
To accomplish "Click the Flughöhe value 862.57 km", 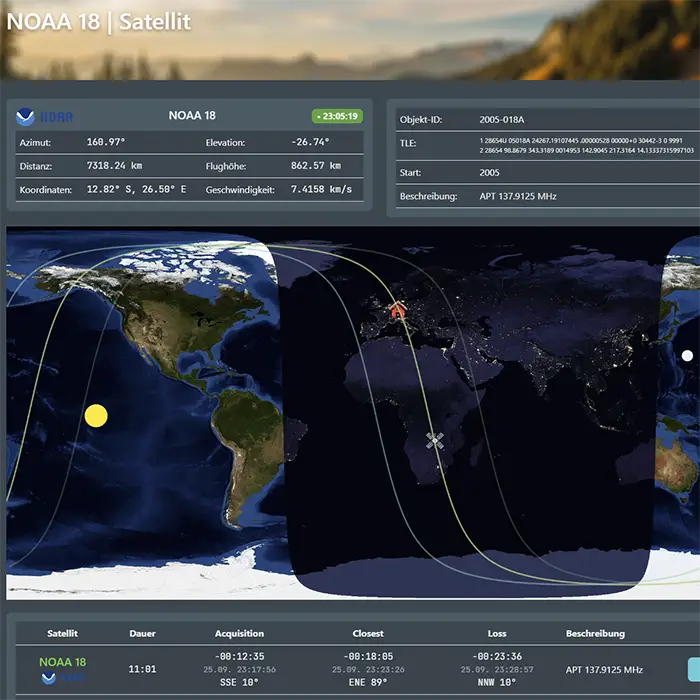I will point(316,166).
